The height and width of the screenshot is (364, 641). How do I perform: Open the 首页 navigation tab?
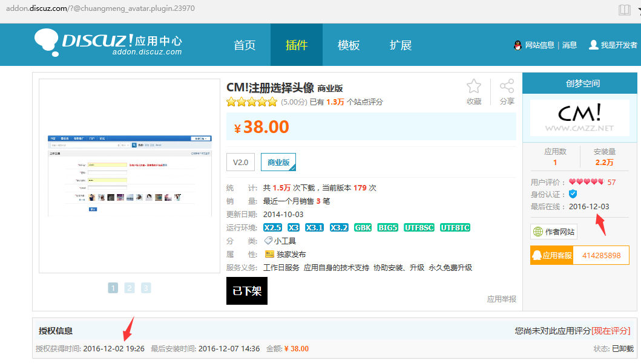tap(245, 45)
